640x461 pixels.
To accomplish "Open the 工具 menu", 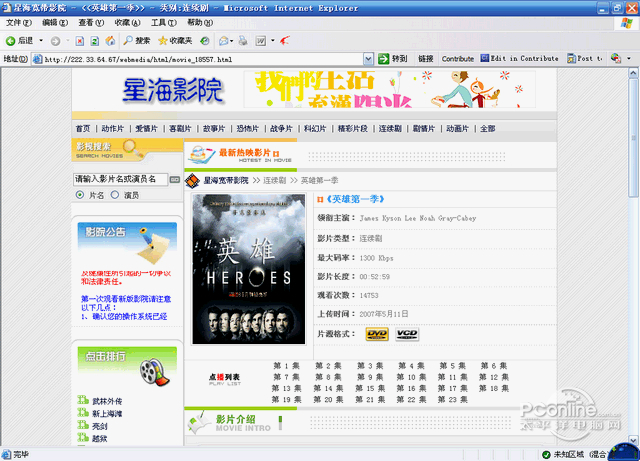I will click(x=164, y=22).
